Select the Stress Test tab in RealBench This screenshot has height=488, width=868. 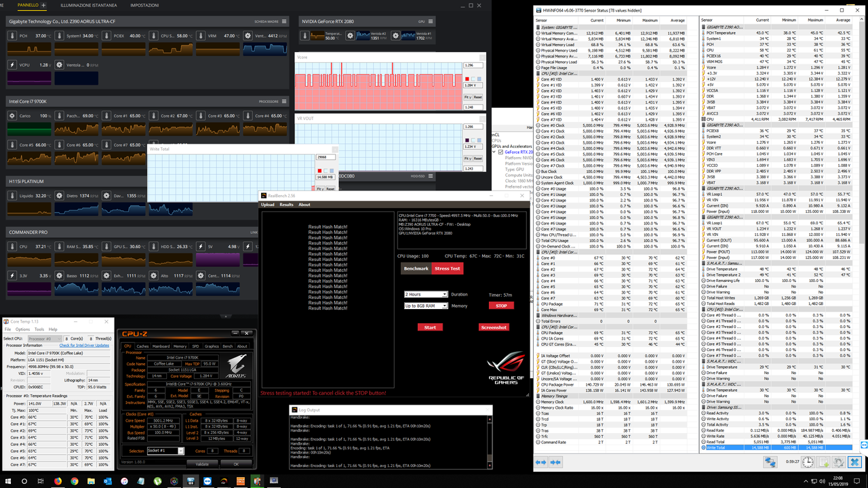coord(447,268)
